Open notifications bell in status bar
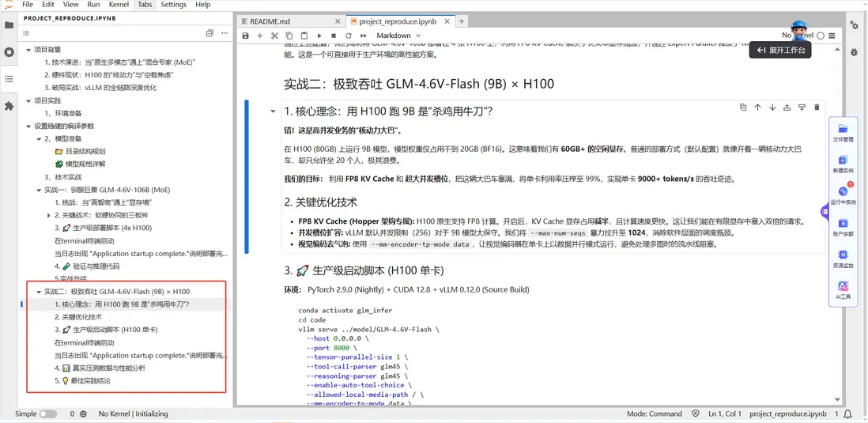The width and height of the screenshot is (868, 423). [x=848, y=414]
